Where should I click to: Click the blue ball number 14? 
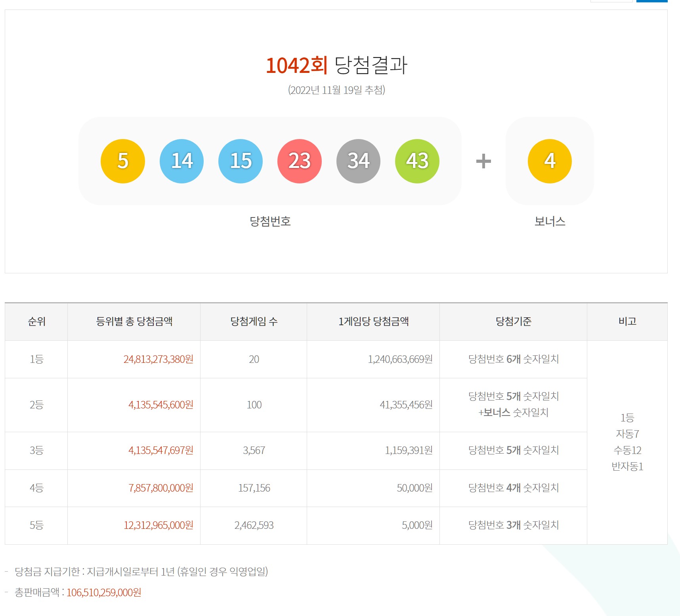pyautogui.click(x=181, y=161)
